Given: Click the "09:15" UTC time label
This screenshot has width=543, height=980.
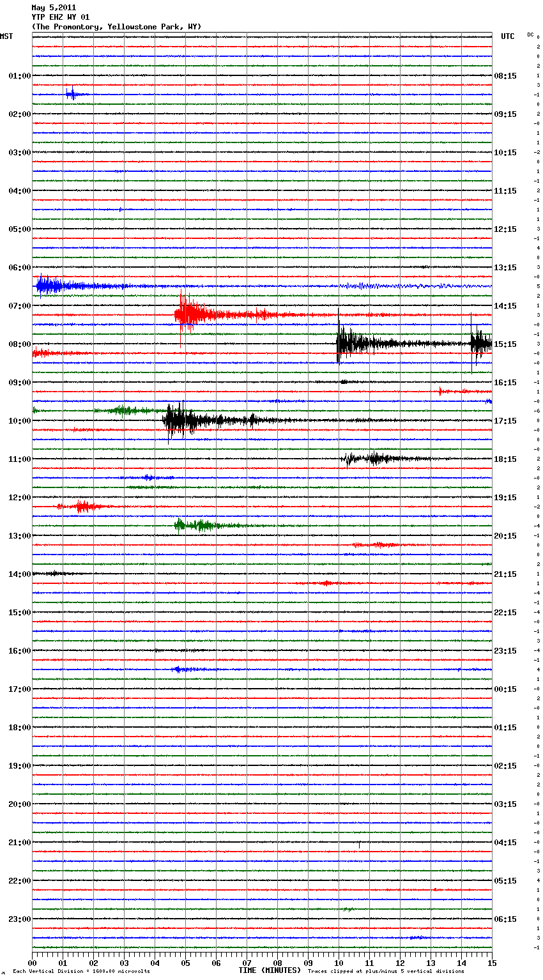Looking at the screenshot, I should pyautogui.click(x=505, y=114).
